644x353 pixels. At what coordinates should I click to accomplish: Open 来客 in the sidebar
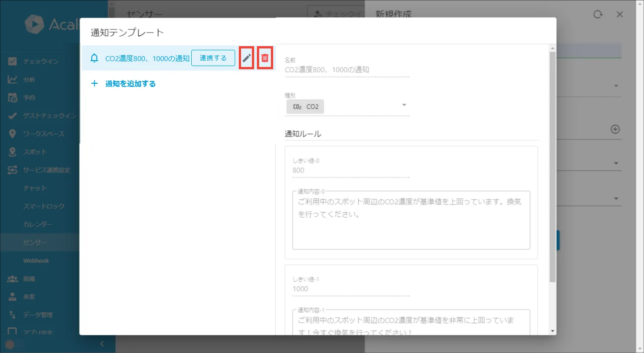tap(29, 297)
